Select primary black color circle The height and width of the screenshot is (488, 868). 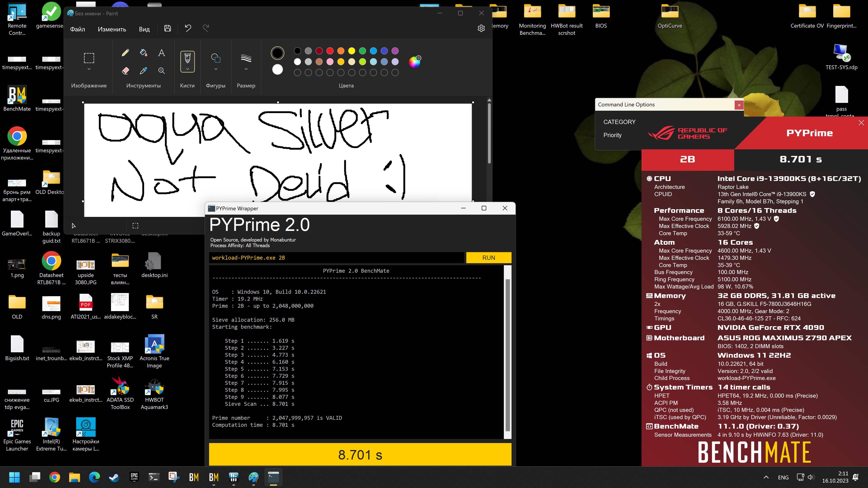[x=277, y=53]
